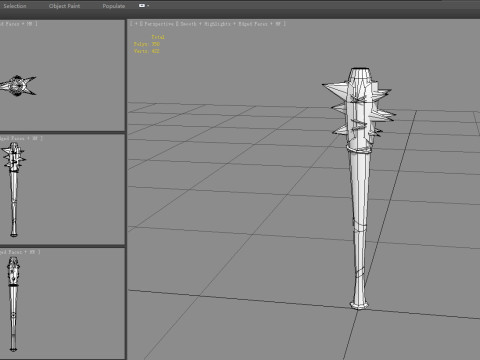480x360 pixels.
Task: Activate the top-down mace view viewport
Action: 62,75
